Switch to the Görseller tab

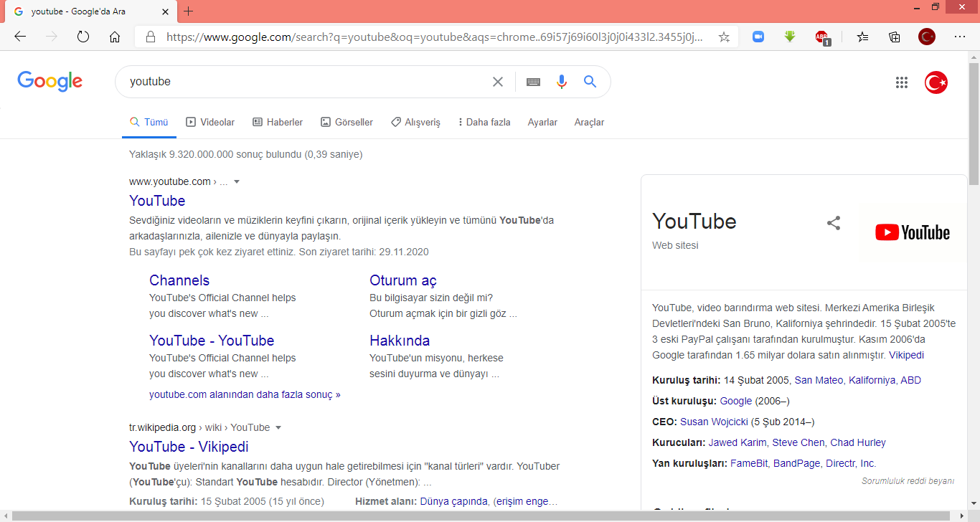point(347,123)
